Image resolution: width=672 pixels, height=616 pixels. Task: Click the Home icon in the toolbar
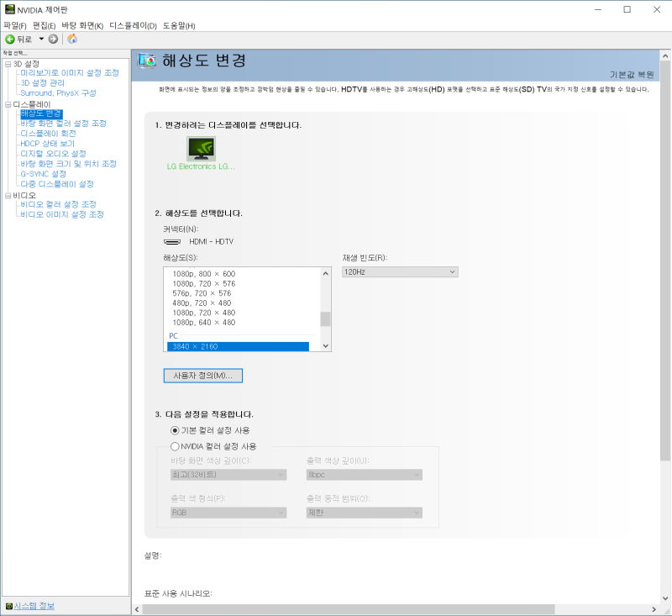click(72, 38)
